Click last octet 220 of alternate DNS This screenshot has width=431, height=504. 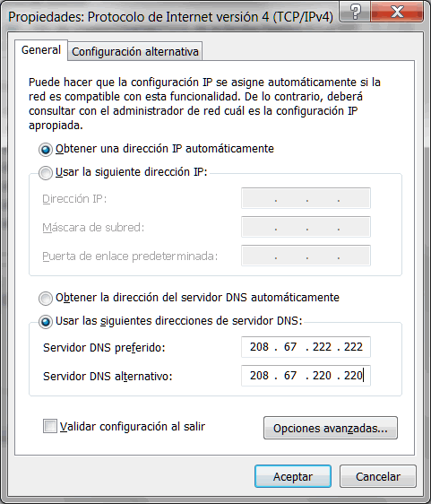point(353,376)
